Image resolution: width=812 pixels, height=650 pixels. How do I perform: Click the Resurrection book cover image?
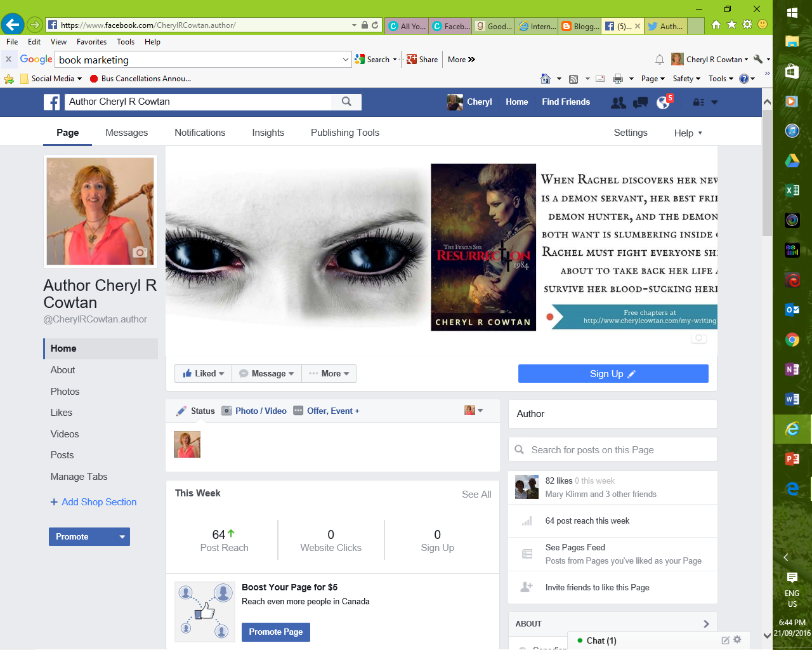483,247
